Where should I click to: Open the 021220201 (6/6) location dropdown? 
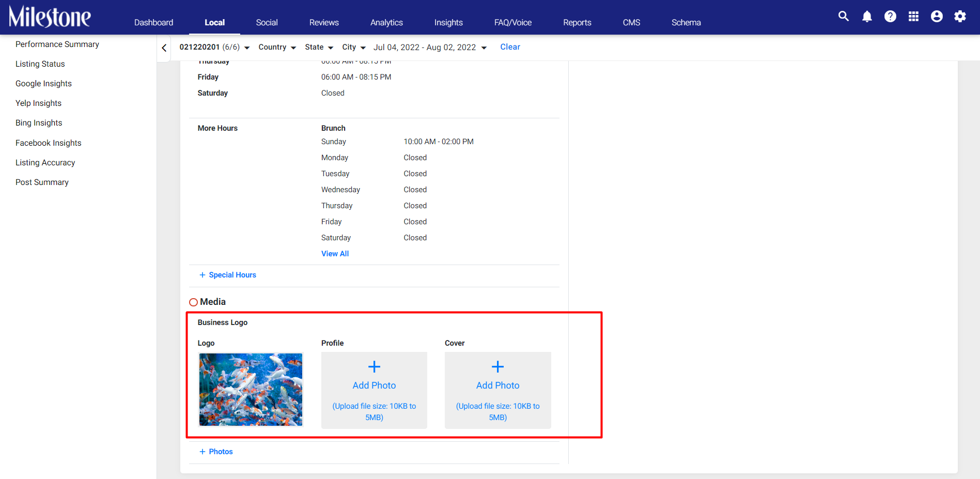(x=214, y=47)
